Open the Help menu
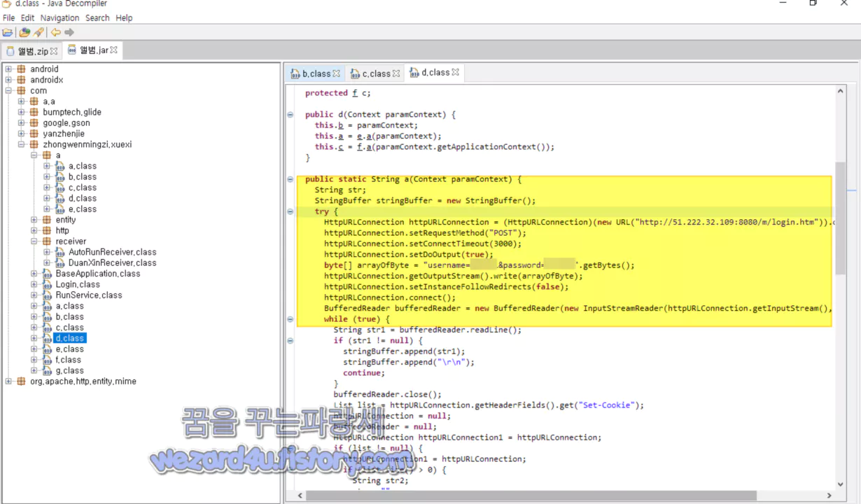861x504 pixels. click(x=124, y=18)
